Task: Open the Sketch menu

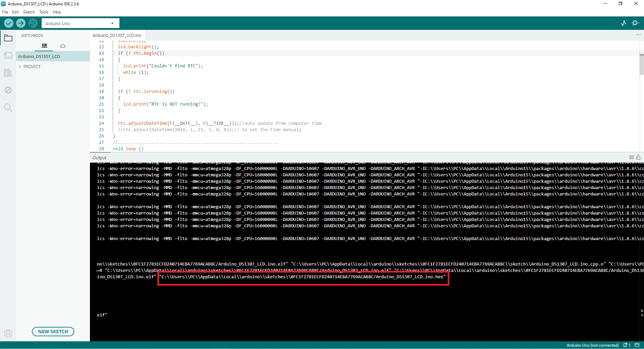Action: (x=29, y=12)
